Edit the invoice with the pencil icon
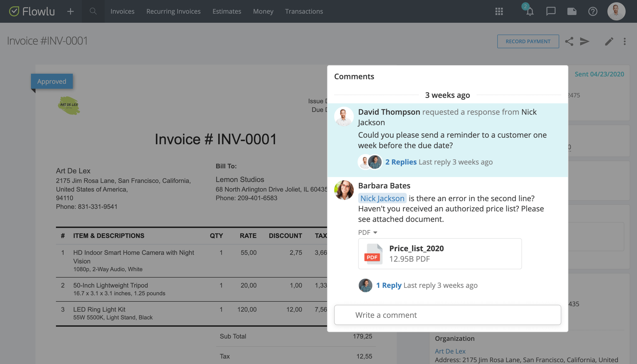Screen dimensions: 637x364 pyautogui.click(x=609, y=41)
